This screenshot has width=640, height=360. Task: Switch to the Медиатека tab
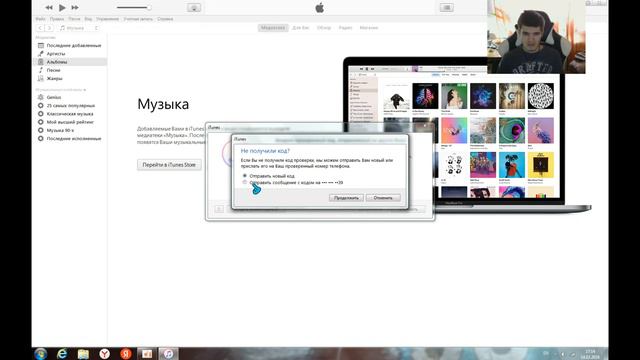click(x=273, y=28)
